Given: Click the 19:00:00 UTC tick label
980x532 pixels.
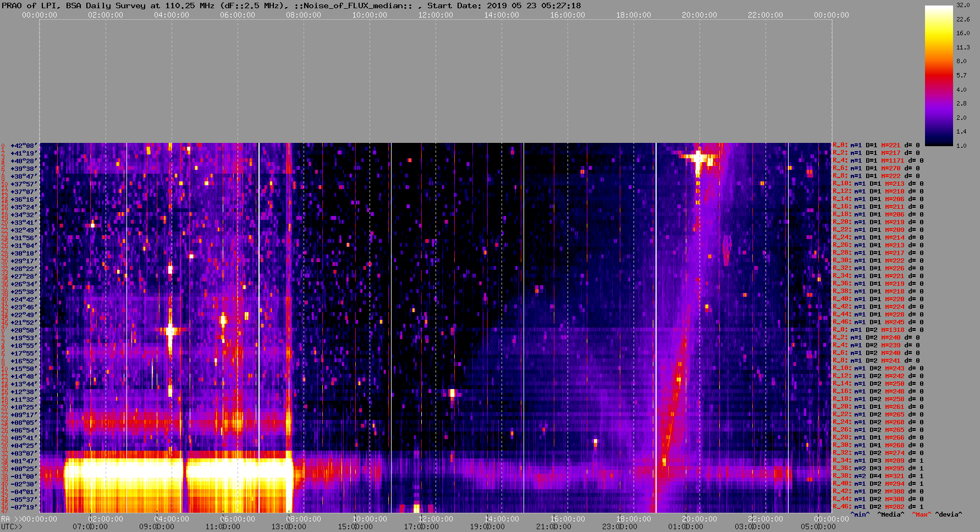Looking at the screenshot, I should pyautogui.click(x=487, y=527).
